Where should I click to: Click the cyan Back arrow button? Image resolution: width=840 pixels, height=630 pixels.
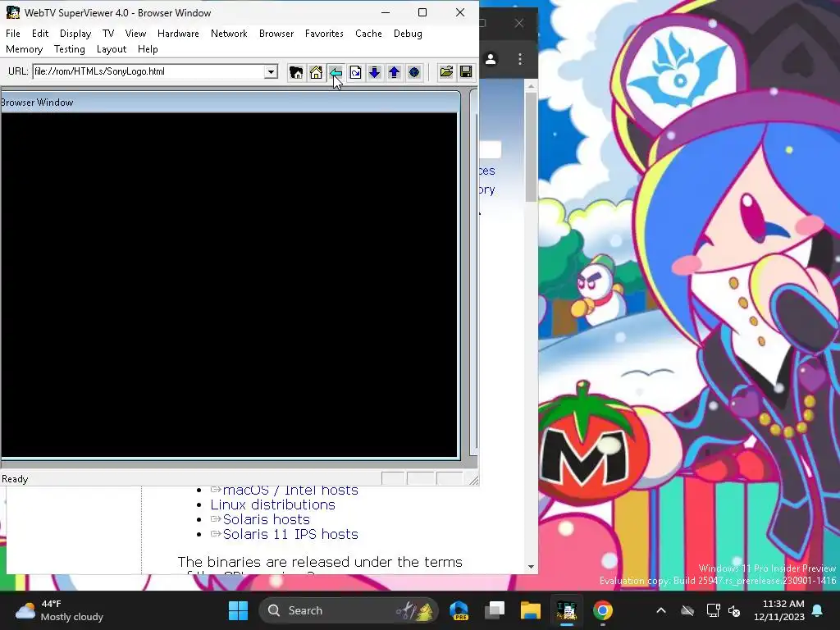[x=336, y=72]
